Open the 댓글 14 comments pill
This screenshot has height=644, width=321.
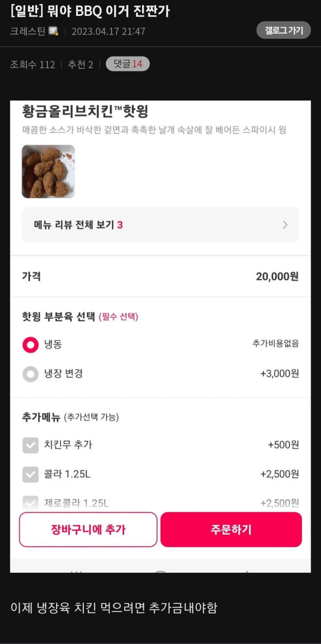pos(128,64)
